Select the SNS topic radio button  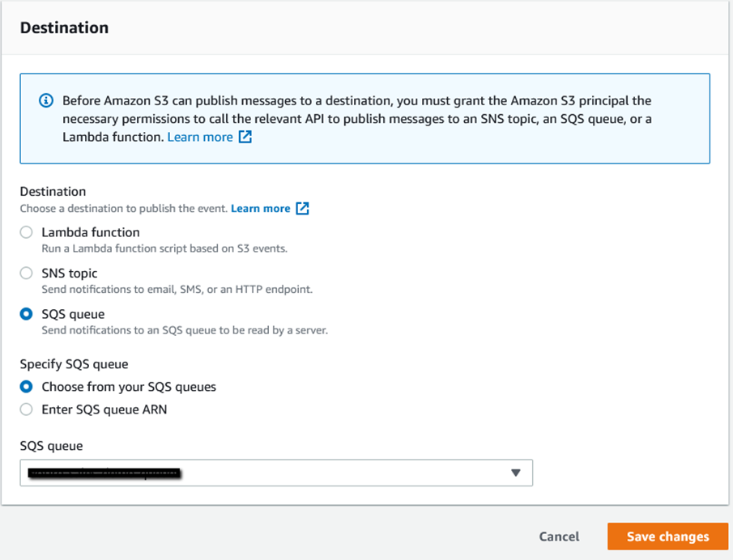click(x=26, y=273)
